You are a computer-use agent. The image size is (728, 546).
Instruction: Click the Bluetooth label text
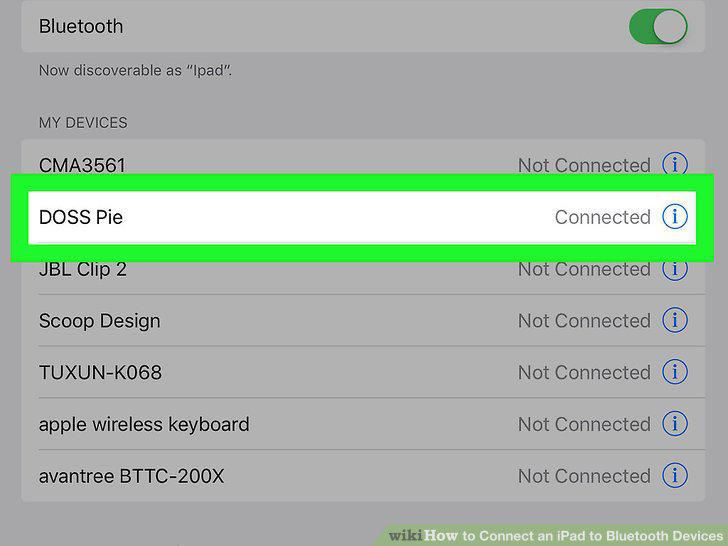tap(81, 26)
